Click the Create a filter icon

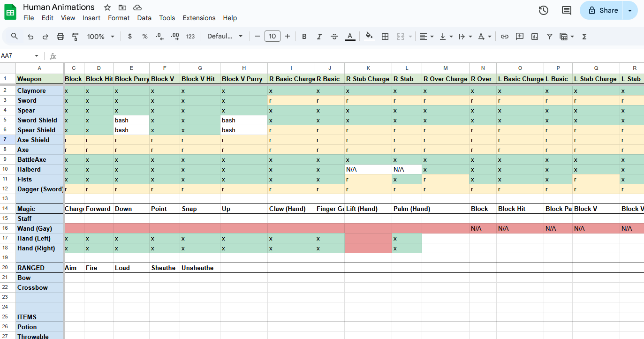pyautogui.click(x=550, y=36)
